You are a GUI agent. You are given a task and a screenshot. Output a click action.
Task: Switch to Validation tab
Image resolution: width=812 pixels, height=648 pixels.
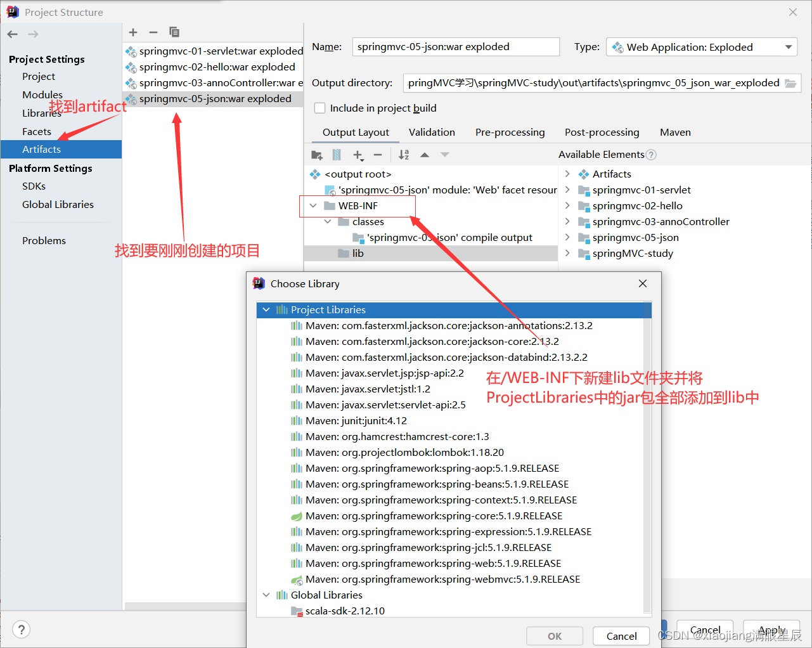pos(432,132)
